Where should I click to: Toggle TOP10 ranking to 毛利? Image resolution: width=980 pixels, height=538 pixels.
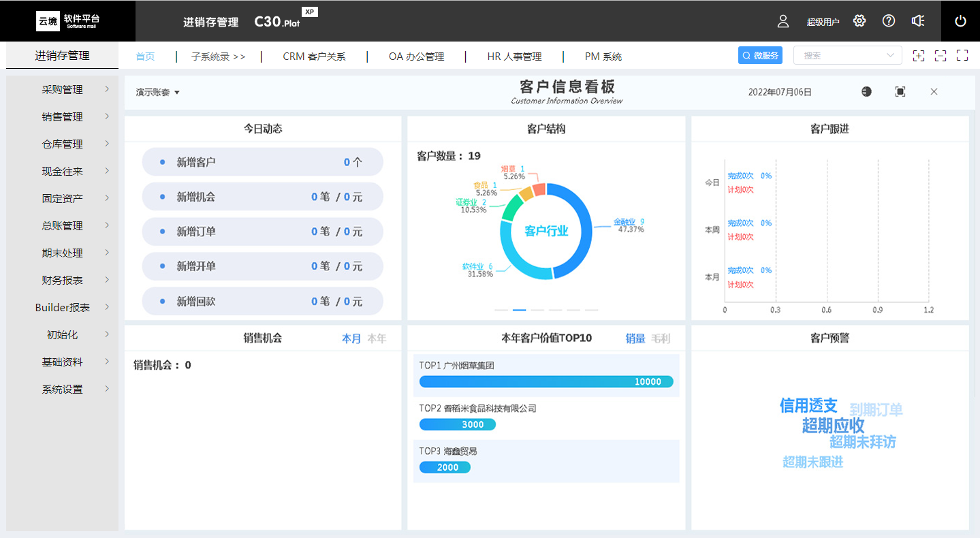[661, 338]
